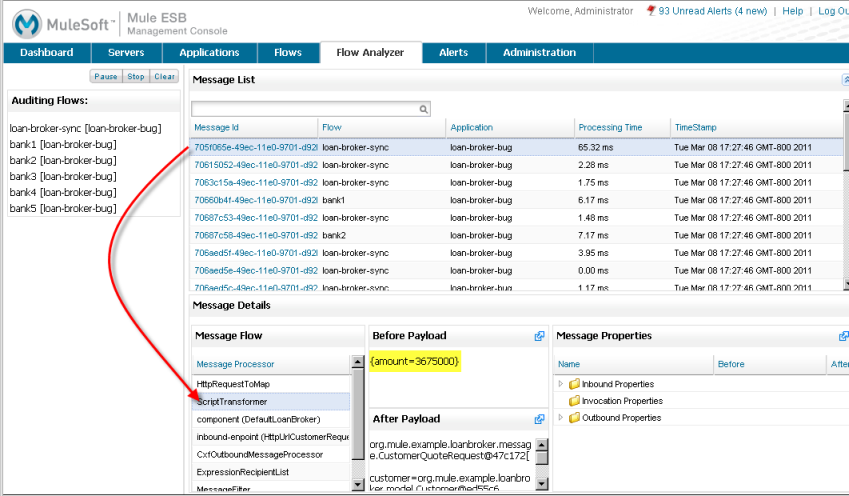Click the search magnifier icon in Message List
Viewport: 849px width, 496px height.
click(x=424, y=109)
